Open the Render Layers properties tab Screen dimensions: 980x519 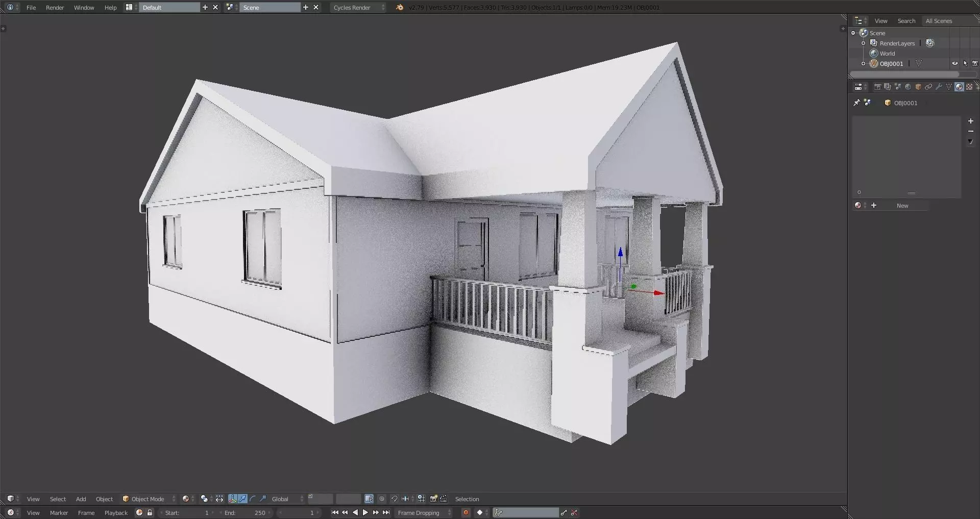coord(888,87)
